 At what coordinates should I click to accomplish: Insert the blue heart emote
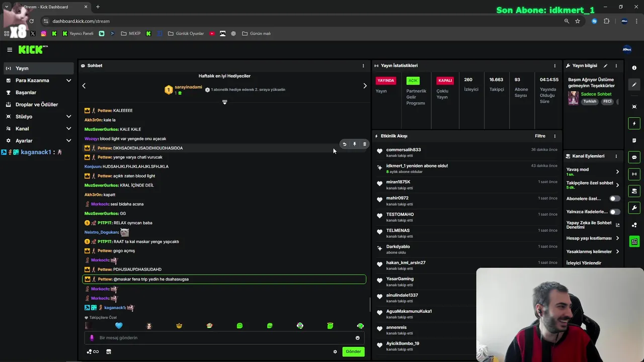(x=119, y=326)
